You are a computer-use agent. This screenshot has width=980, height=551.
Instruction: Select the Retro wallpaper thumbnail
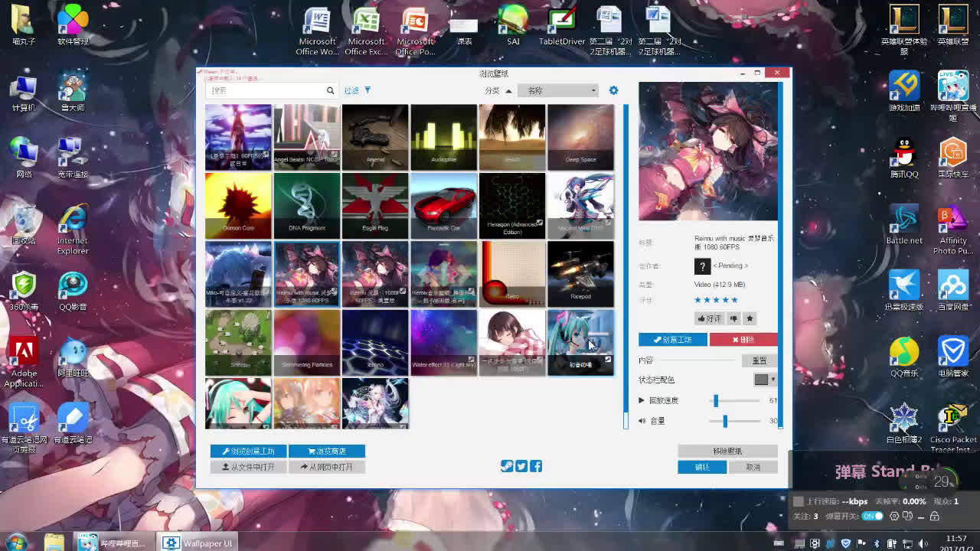(x=512, y=274)
